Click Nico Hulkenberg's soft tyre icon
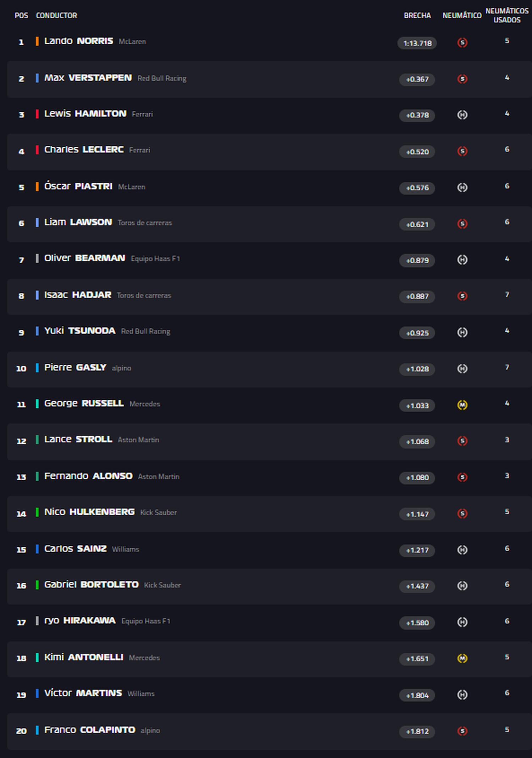Screen dimensions: 532x758 [462, 514]
